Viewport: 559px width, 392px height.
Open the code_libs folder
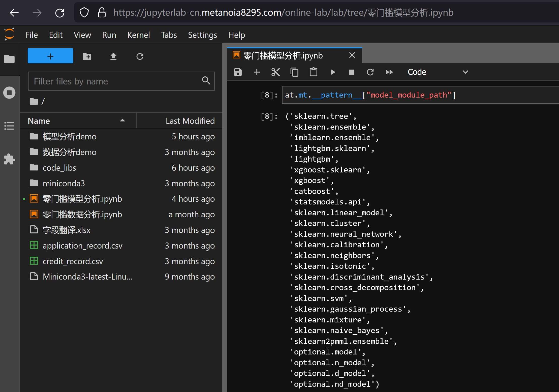[x=59, y=168]
